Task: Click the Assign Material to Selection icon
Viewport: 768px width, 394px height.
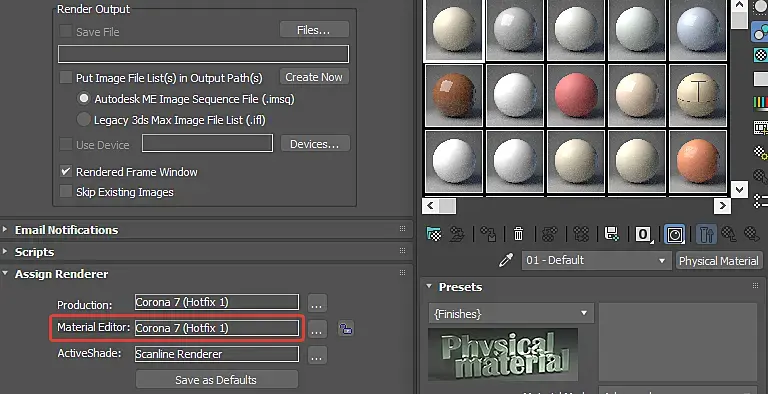Action: (x=488, y=234)
